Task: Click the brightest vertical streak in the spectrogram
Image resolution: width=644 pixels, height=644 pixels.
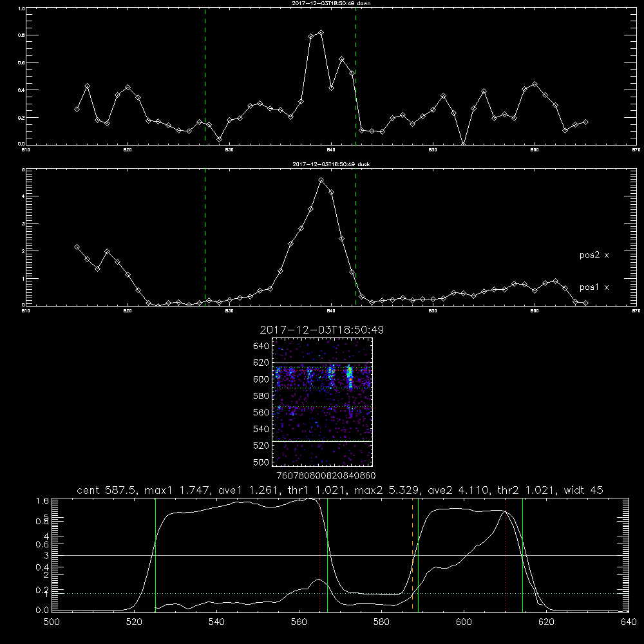Action: pos(350,377)
